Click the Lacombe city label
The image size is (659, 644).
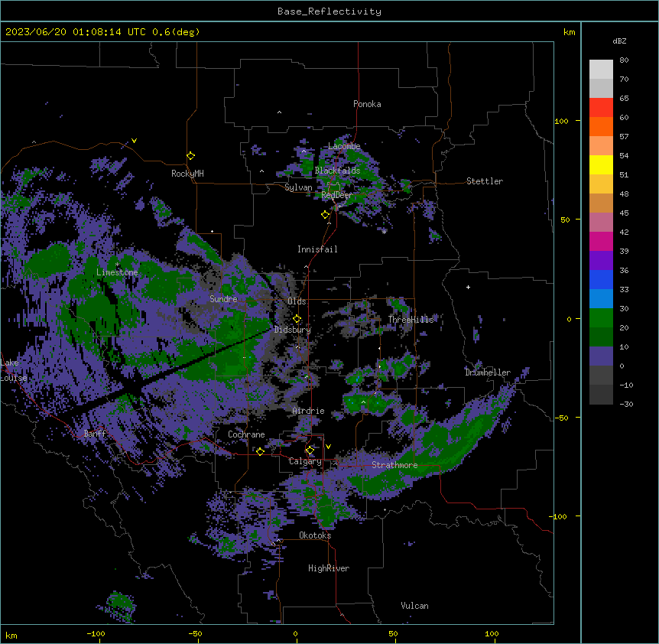344,146
